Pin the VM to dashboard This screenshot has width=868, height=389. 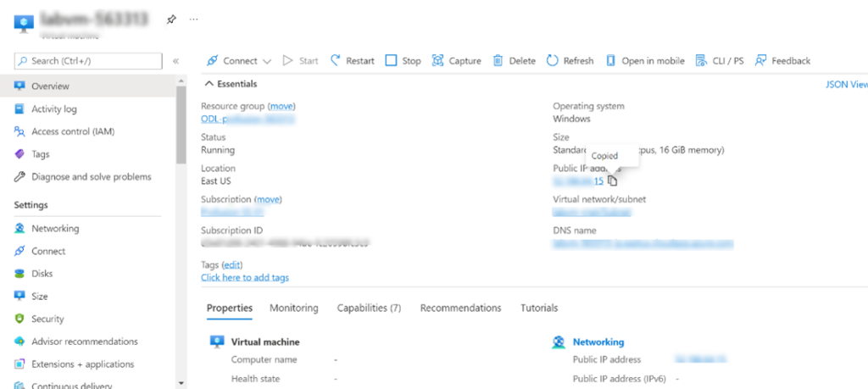pyautogui.click(x=171, y=19)
